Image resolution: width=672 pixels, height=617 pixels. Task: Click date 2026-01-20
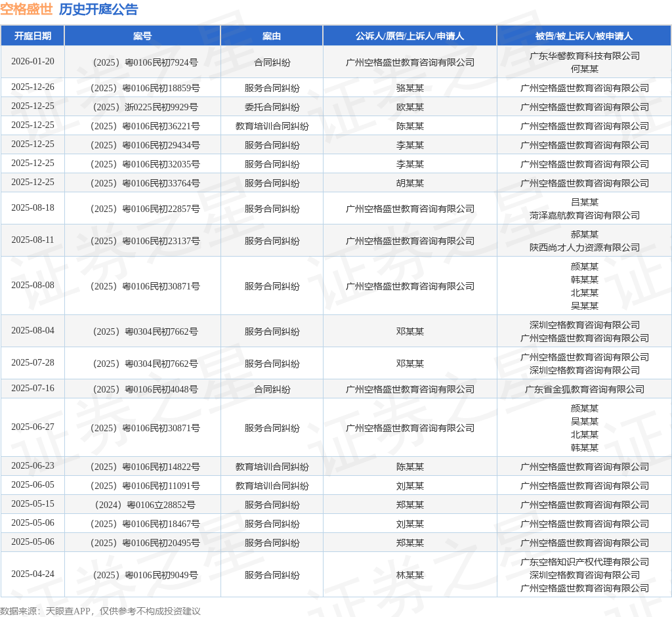(33, 61)
